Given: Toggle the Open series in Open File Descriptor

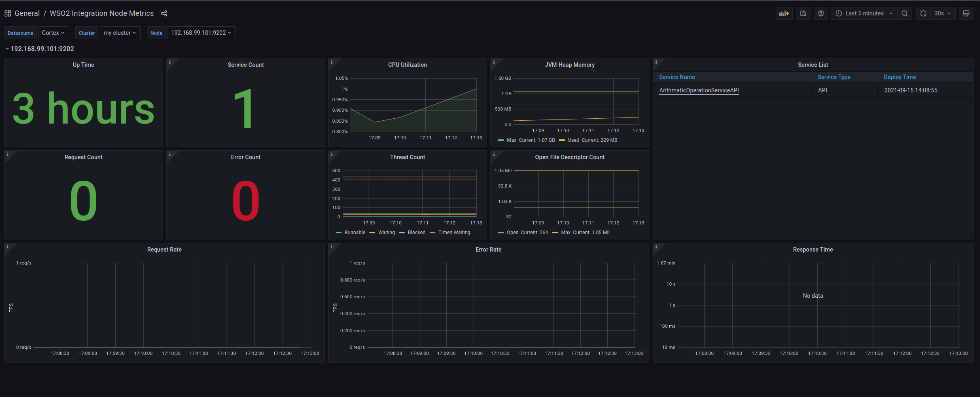Looking at the screenshot, I should [x=513, y=232].
